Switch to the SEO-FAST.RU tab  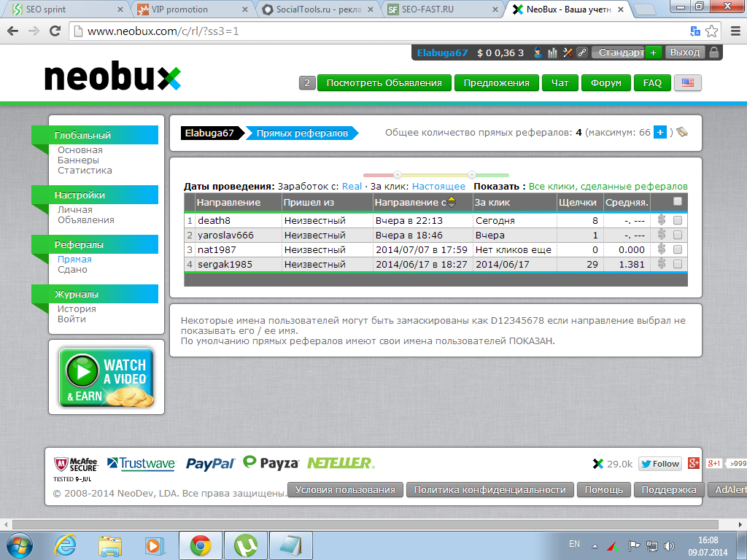[x=443, y=9]
